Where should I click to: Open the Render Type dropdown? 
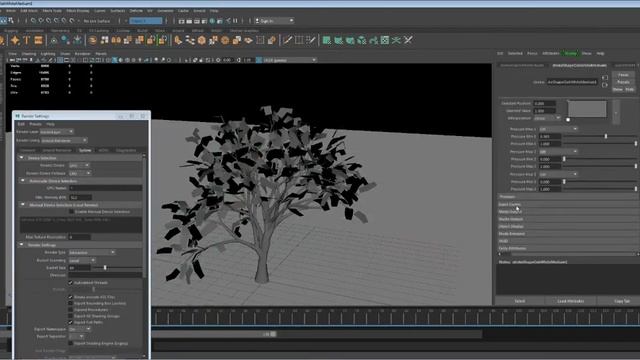coord(92,253)
